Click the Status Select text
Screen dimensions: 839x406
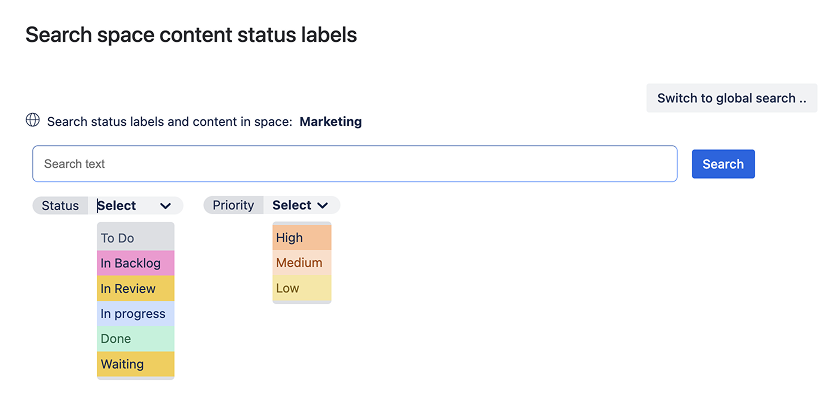(118, 206)
